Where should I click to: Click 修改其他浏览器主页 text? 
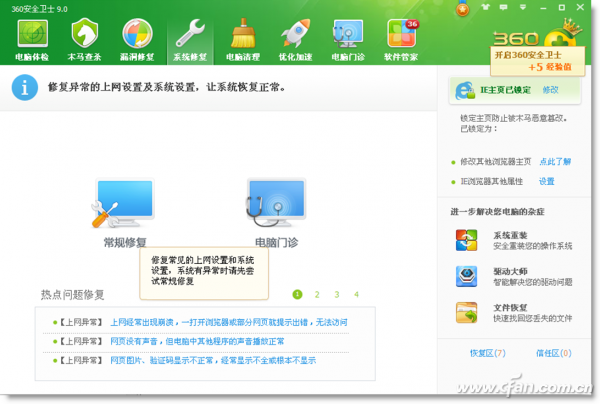pyautogui.click(x=496, y=161)
